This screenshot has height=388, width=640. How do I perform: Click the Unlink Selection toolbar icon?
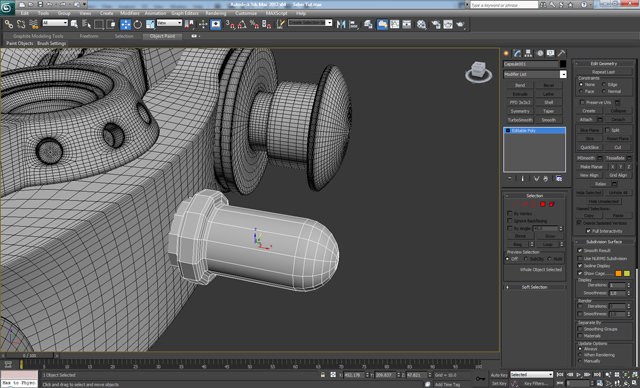tap(21, 24)
